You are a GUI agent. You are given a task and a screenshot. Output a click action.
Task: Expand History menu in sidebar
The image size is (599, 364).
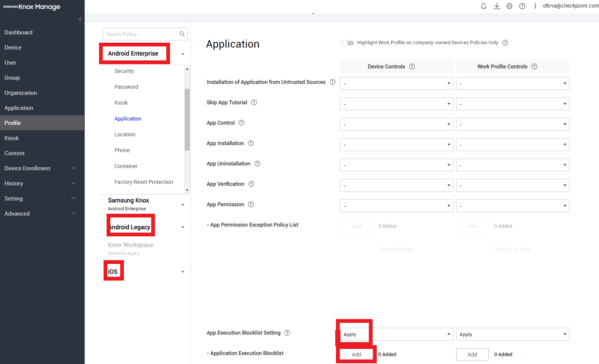(74, 183)
